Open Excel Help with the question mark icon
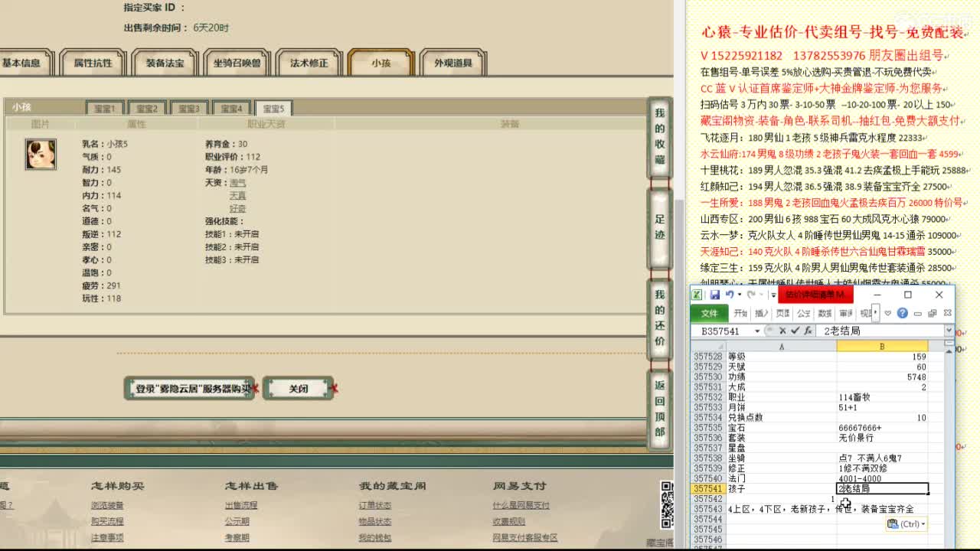Screen dimensions: 980x551 [x=902, y=314]
